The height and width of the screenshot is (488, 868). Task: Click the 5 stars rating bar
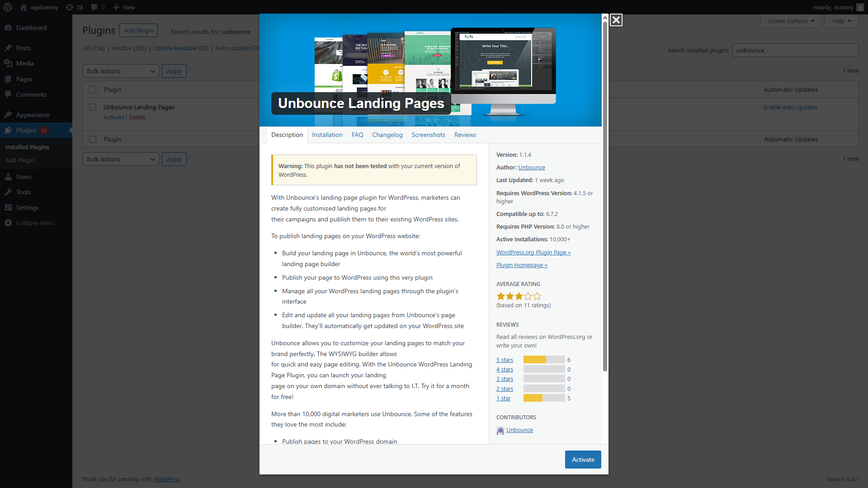pos(544,360)
